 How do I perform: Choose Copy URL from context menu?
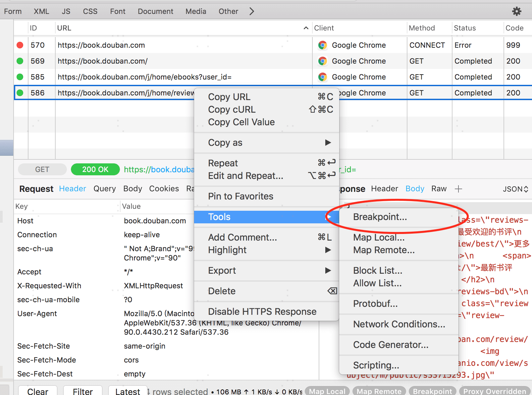266,97
